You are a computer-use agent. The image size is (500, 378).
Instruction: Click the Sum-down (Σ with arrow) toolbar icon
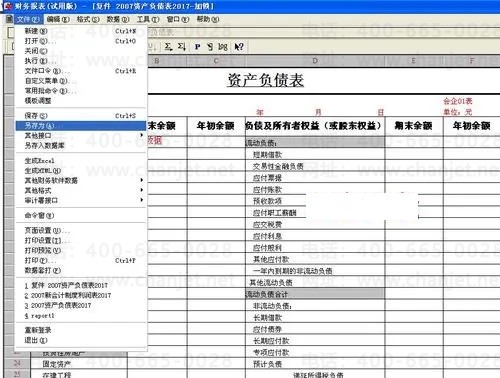click(182, 47)
